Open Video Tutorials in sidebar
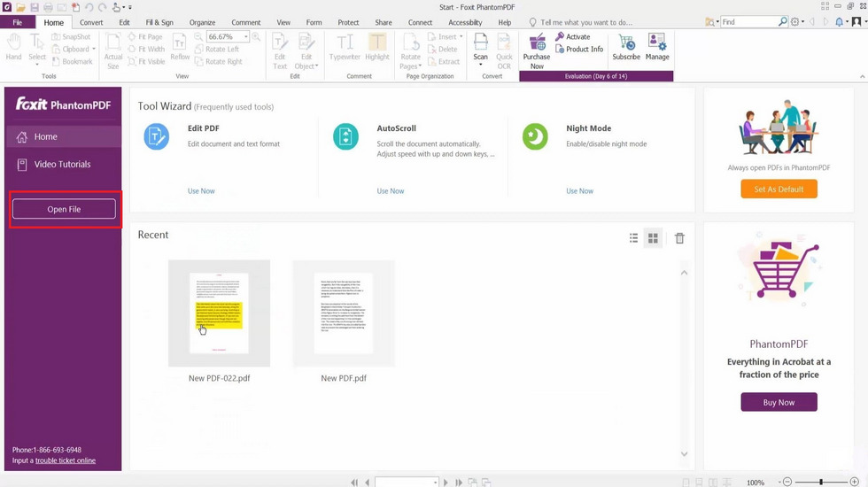The image size is (868, 487). (63, 165)
